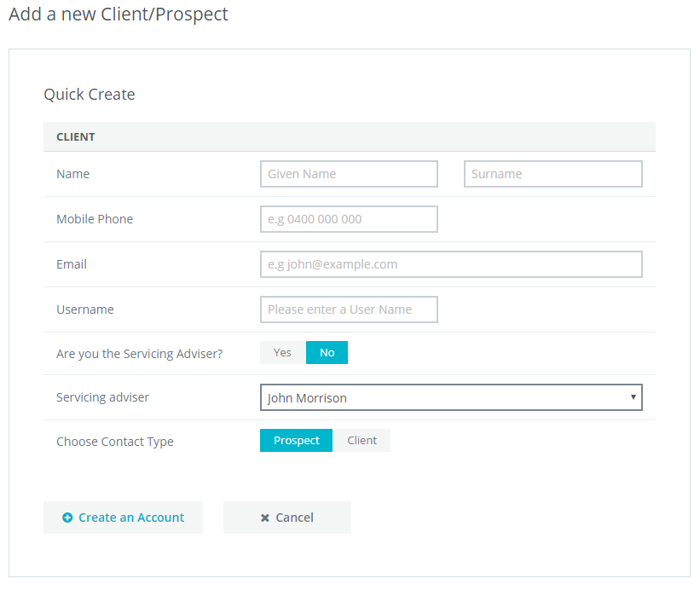
Task: Click the Servicing adviser row label
Action: (x=103, y=397)
